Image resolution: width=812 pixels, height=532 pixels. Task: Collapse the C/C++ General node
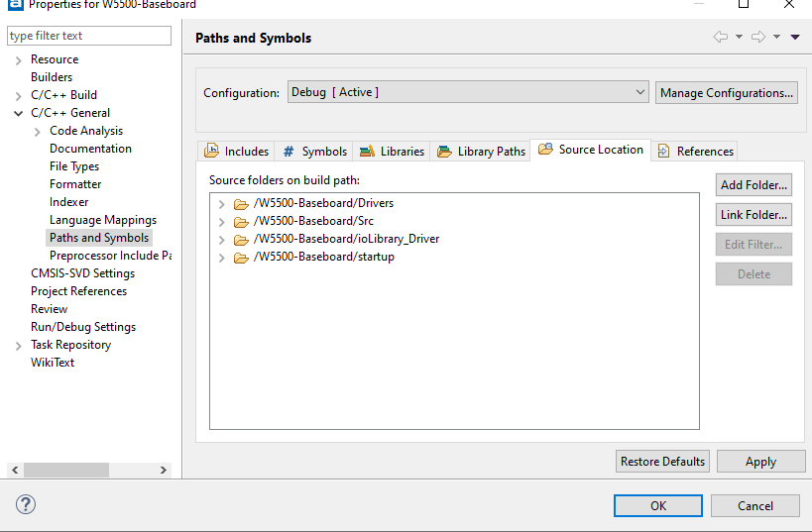click(x=19, y=113)
